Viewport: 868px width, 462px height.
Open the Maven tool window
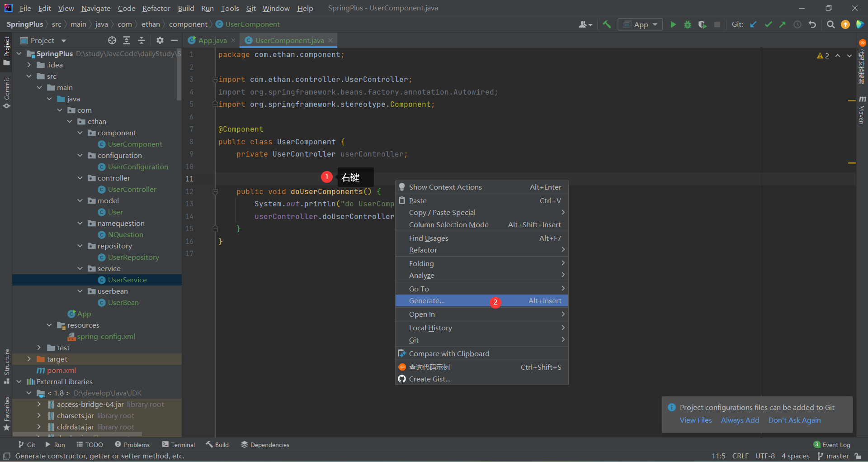click(862, 110)
